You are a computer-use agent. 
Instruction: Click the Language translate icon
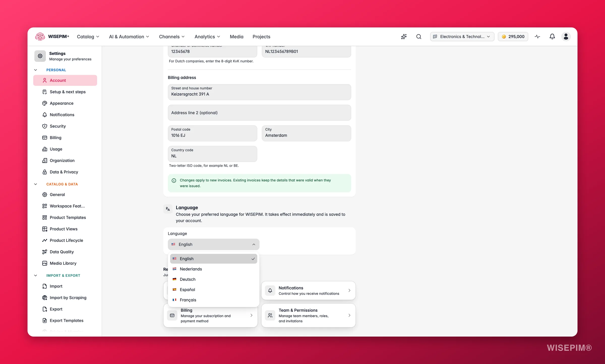coord(168,209)
